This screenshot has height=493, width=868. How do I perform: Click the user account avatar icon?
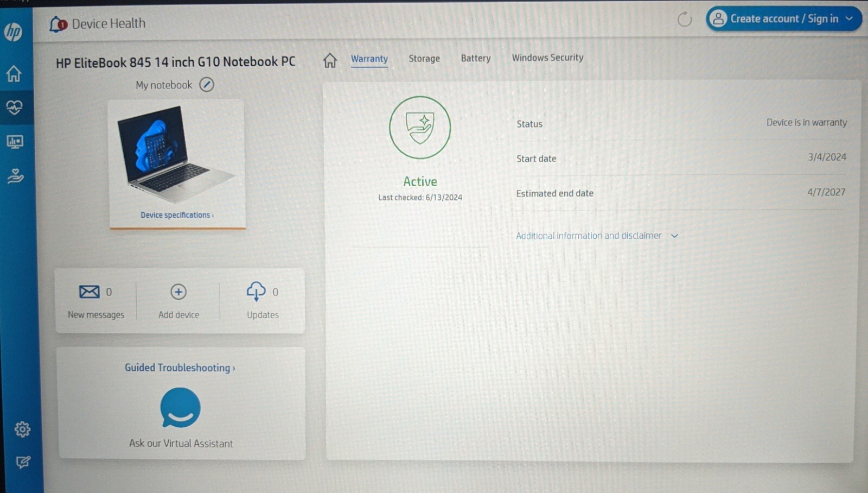(x=718, y=19)
